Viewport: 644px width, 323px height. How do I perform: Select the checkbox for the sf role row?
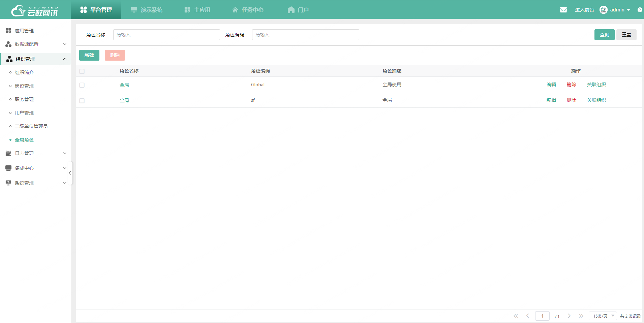(x=82, y=101)
